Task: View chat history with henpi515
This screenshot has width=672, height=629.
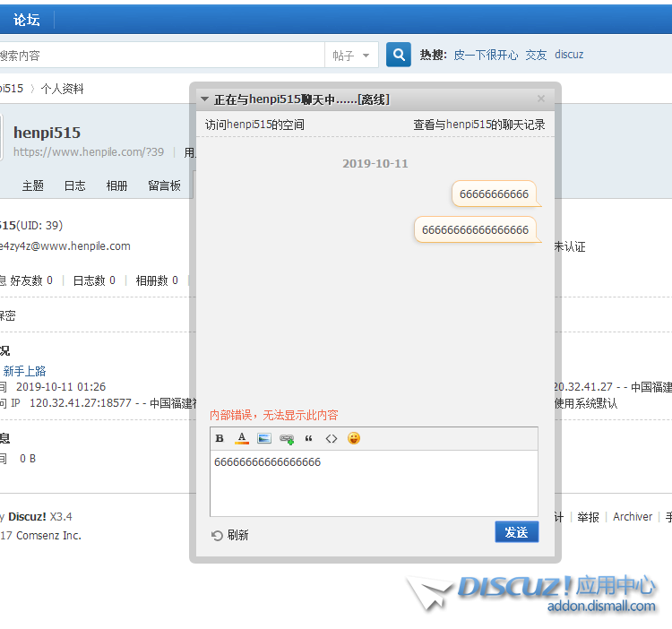Action: [x=478, y=125]
